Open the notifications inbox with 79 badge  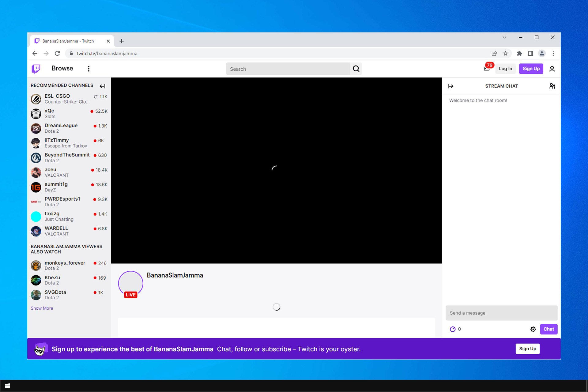tap(487, 68)
